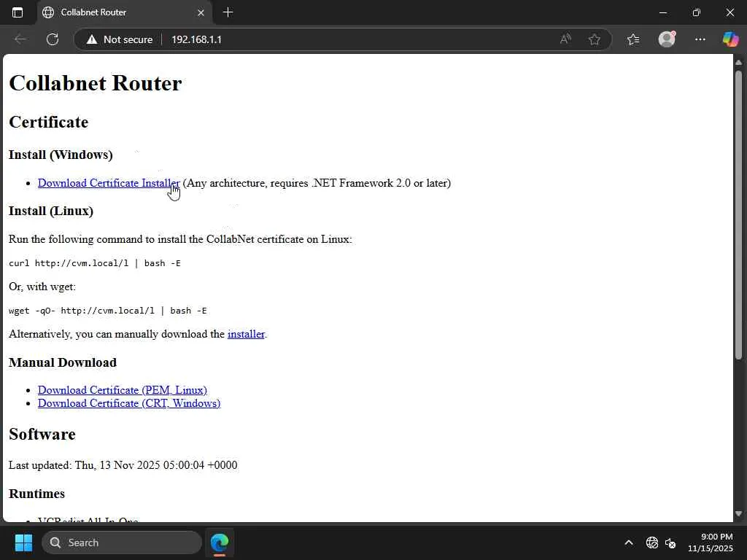Restore down the browser window
Image resolution: width=747 pixels, height=560 pixels.
(697, 12)
